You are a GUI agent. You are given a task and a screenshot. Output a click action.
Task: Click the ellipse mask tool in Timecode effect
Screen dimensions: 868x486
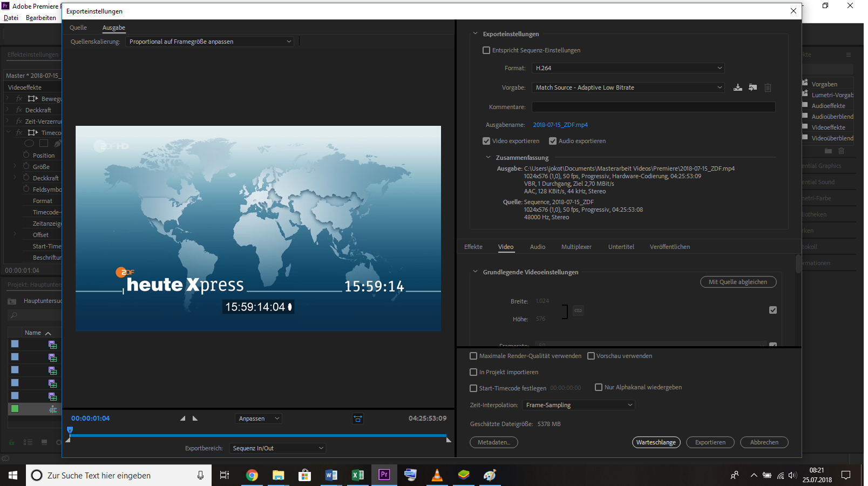(x=29, y=144)
